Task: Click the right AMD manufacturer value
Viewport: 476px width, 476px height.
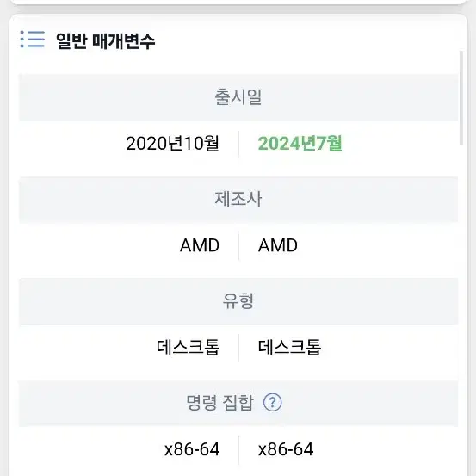Action: tap(278, 245)
